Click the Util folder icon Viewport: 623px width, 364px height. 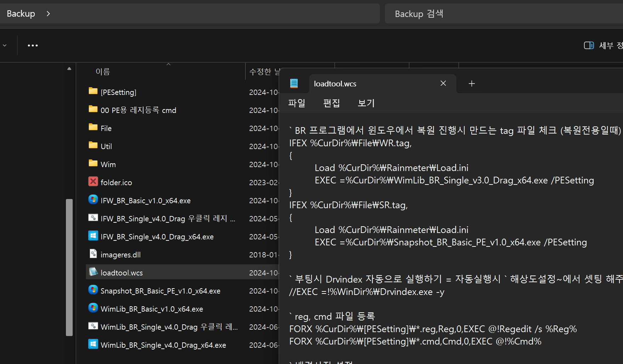[93, 146]
